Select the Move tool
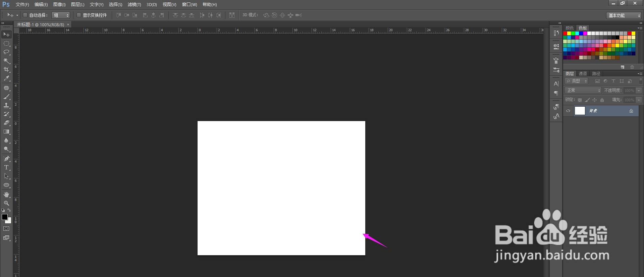 [x=6, y=35]
